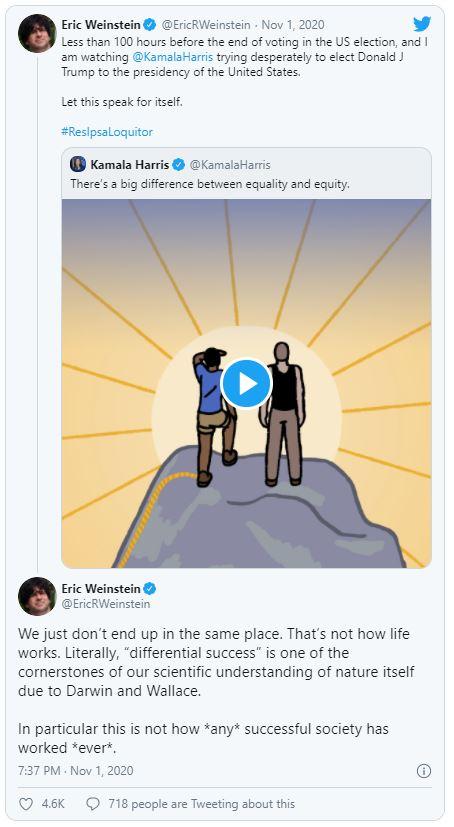The height and width of the screenshot is (827, 454).
Task: Open the @KamalaHarris mention link
Action: click(x=171, y=56)
